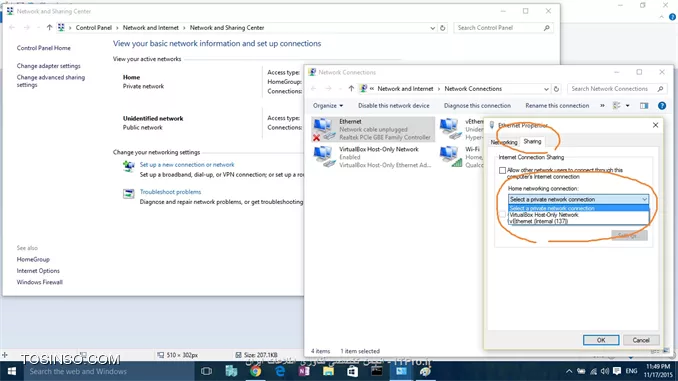Open Change advanced sharing settings link

coord(51,81)
